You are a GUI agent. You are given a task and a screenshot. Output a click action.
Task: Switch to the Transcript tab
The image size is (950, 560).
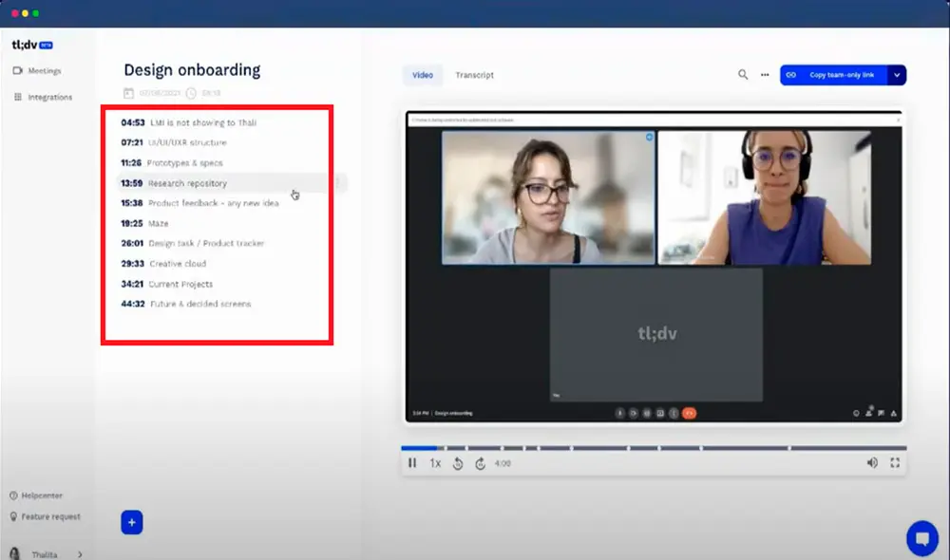pyautogui.click(x=474, y=75)
